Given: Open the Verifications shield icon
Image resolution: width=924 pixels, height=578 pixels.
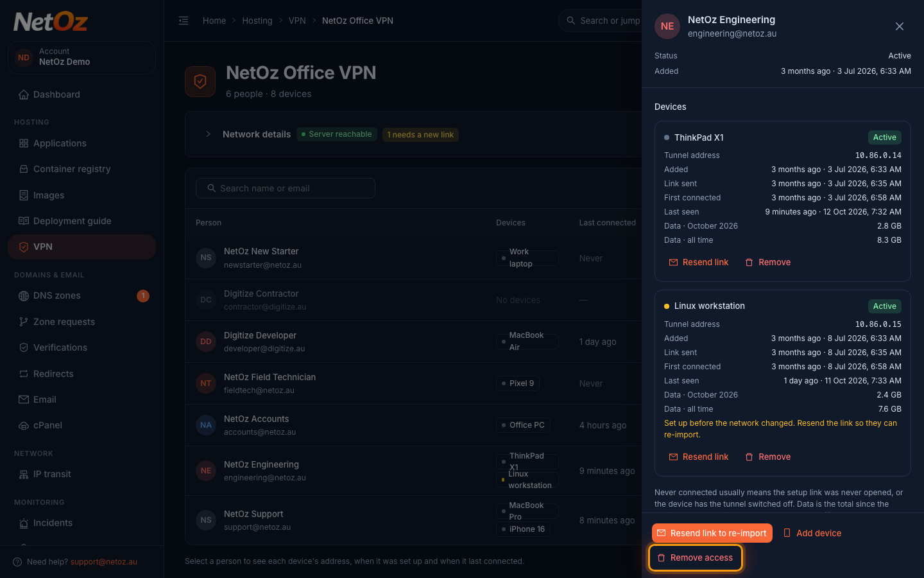Looking at the screenshot, I should tap(24, 347).
